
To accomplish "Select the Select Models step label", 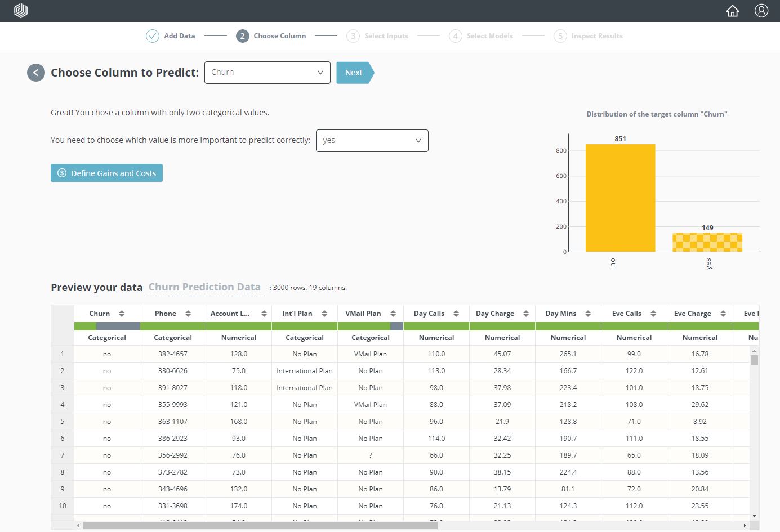I will [490, 36].
